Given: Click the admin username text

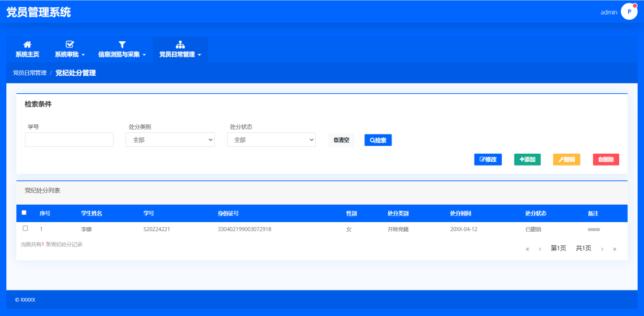Looking at the screenshot, I should click(x=608, y=12).
